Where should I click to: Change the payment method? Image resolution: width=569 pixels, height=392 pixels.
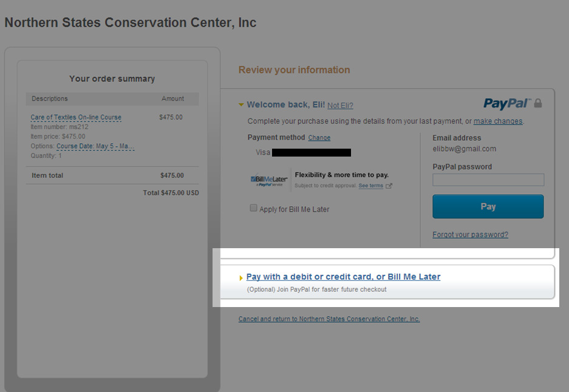319,138
